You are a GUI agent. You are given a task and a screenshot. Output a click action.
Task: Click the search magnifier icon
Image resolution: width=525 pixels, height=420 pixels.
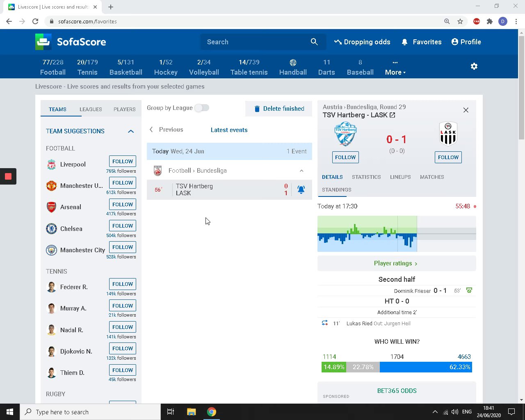314,42
